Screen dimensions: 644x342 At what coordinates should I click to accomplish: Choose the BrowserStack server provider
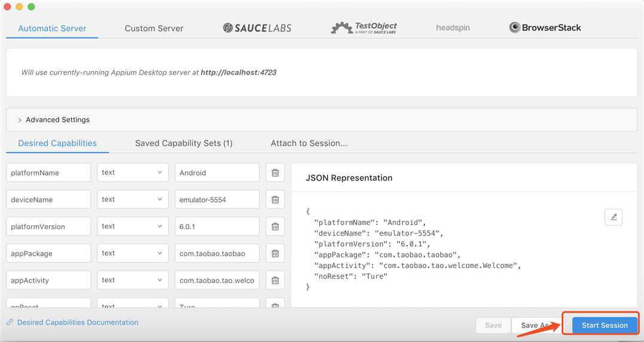click(545, 28)
